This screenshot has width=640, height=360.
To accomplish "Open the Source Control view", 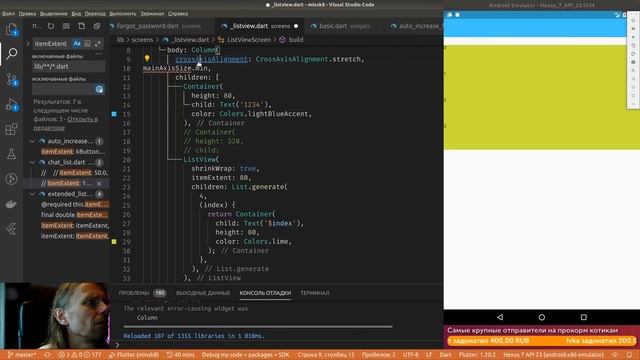I will point(11,79).
